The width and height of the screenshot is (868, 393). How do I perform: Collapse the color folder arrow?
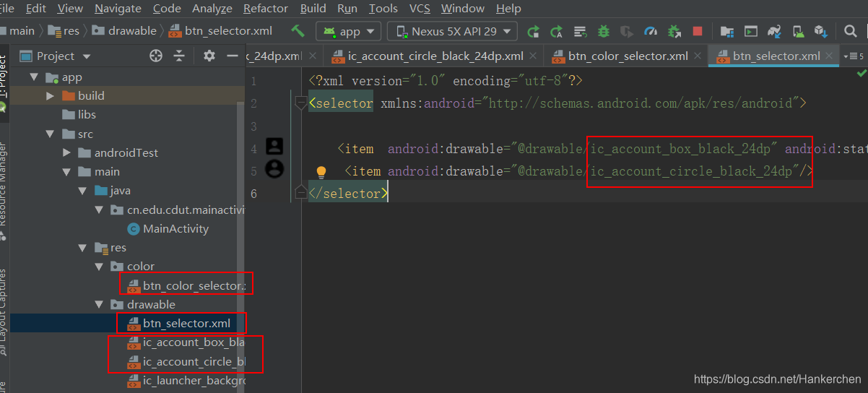click(x=100, y=267)
